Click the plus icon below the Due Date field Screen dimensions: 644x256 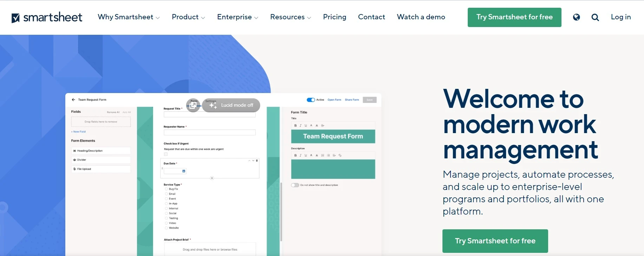[212, 178]
